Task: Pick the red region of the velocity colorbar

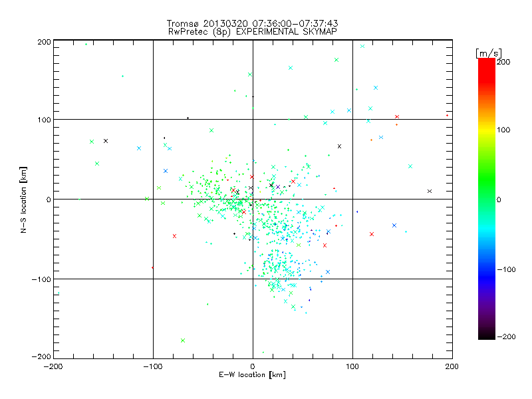Action: click(x=487, y=70)
